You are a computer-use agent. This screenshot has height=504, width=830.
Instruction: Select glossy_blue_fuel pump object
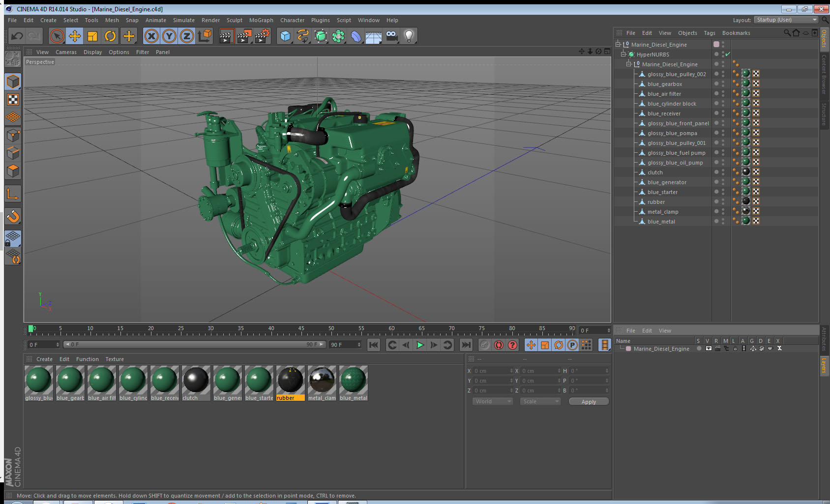[x=676, y=153]
